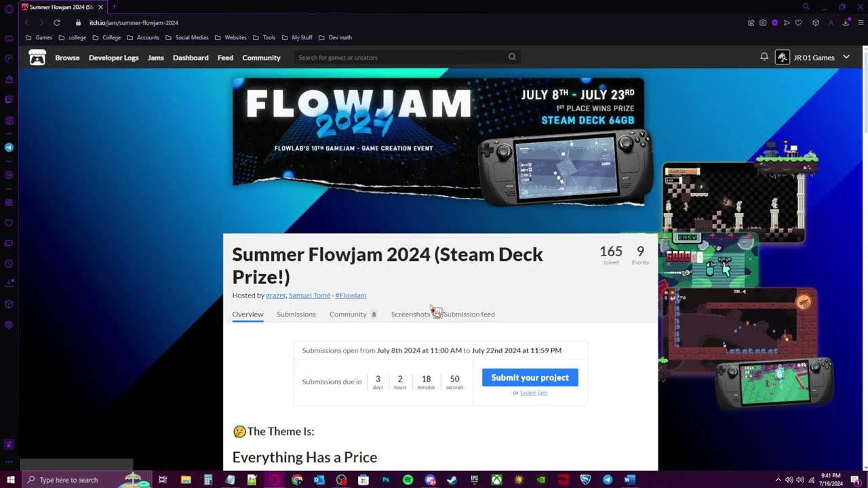Open Microsoft Word from the taskbar
868x488 pixels.
click(629, 480)
